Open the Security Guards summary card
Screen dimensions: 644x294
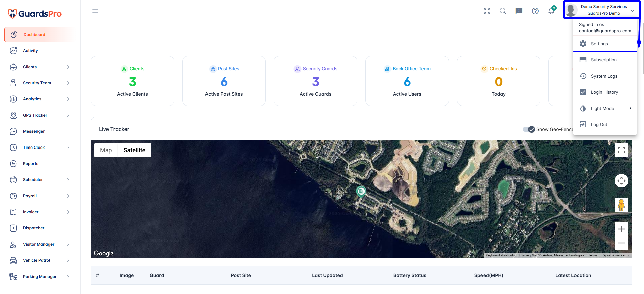(315, 81)
